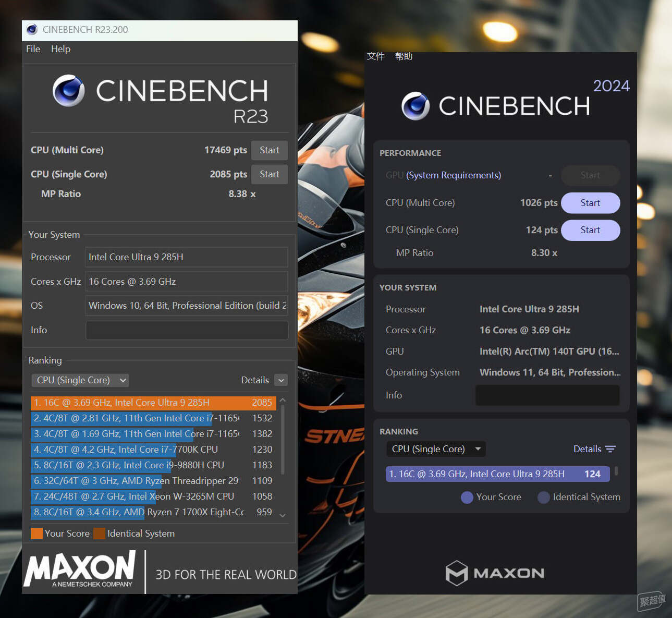Select the R23 ranking entry Ryzen Threadripper
The width and height of the screenshot is (672, 618).
pyautogui.click(x=153, y=481)
